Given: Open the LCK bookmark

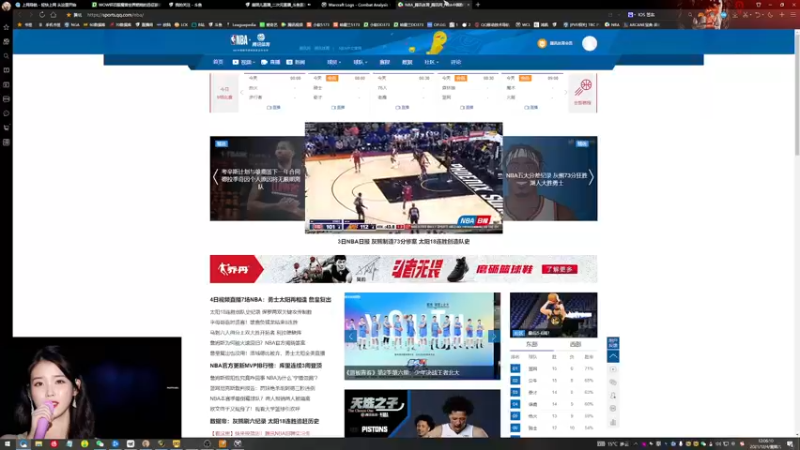Looking at the screenshot, I should pos(181,24).
